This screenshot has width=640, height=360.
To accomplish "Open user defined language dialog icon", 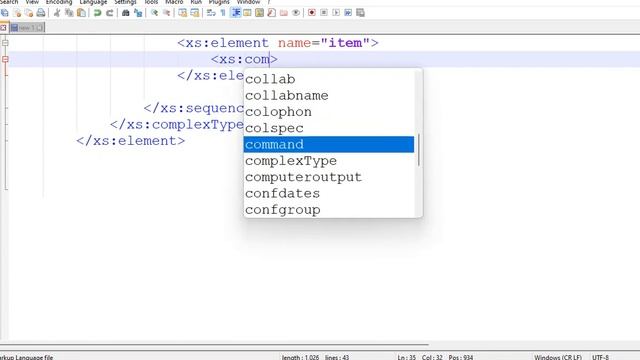I will click(x=247, y=13).
